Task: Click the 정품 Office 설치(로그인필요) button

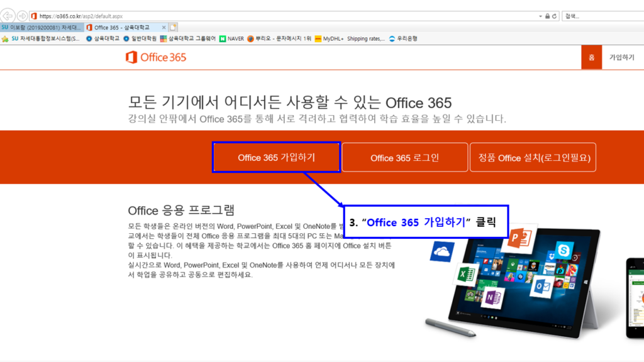Action: tap(533, 158)
